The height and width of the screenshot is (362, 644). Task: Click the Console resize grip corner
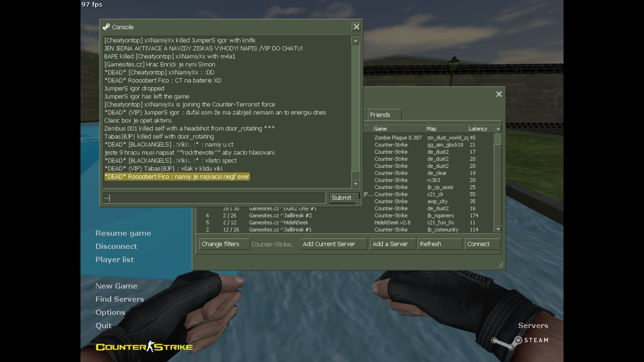coord(357,202)
